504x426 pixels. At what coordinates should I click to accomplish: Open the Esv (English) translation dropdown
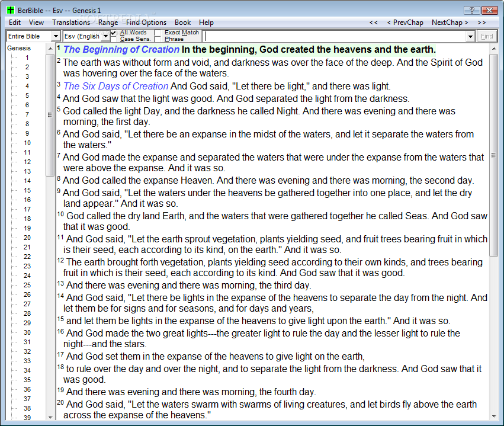pyautogui.click(x=105, y=36)
